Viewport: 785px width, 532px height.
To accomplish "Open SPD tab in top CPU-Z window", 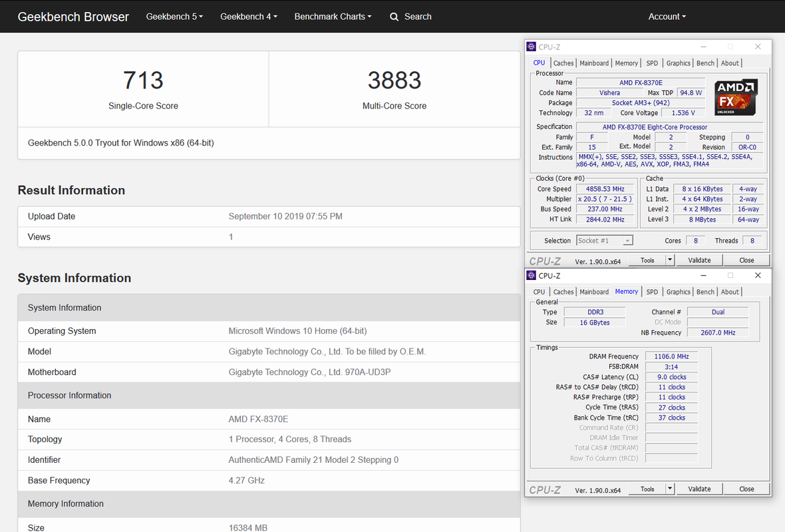I will click(652, 63).
